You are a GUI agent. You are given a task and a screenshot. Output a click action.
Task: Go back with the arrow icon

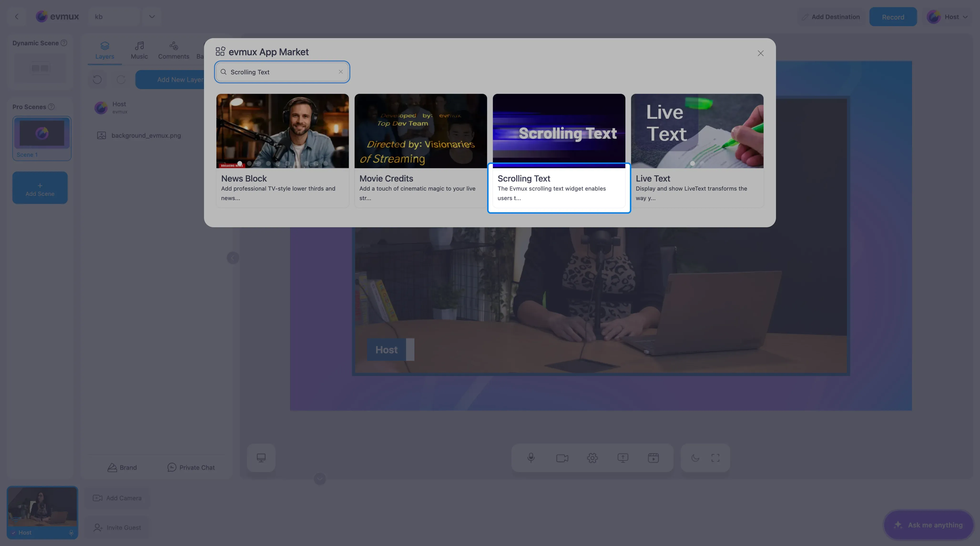17,17
